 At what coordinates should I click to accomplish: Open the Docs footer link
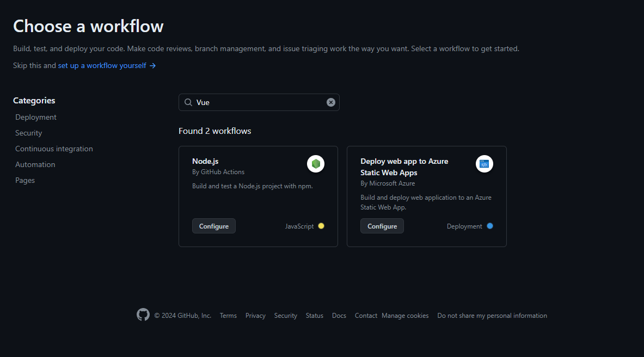pos(339,316)
